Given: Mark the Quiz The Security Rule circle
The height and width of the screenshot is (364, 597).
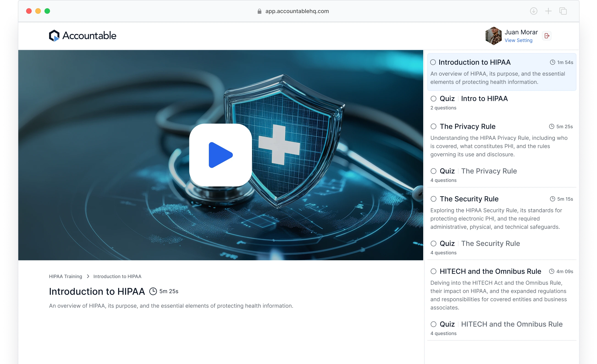Looking at the screenshot, I should click(434, 243).
